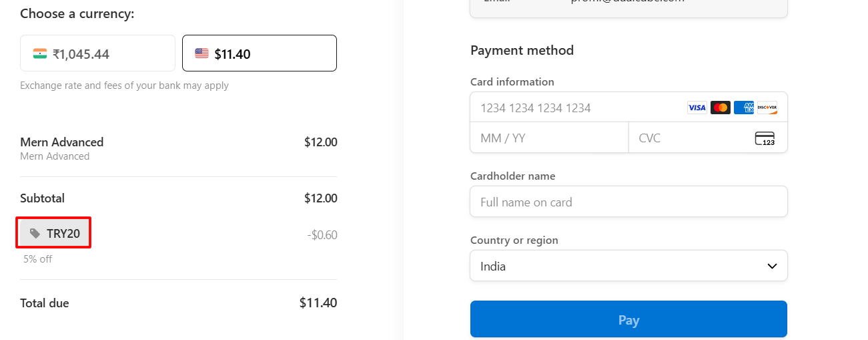The width and height of the screenshot is (868, 340).
Task: Open the Country or region dropdown
Action: coord(628,266)
